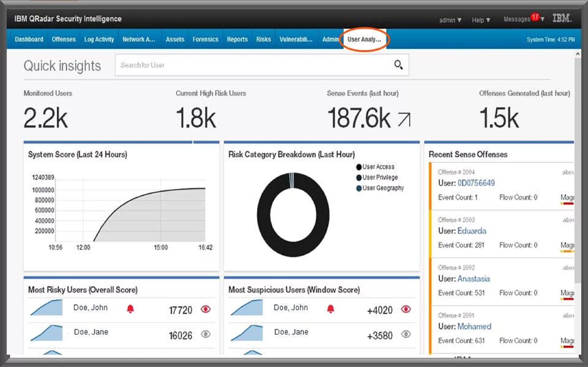Click the Sense Events upward trend arrow

[x=404, y=119]
